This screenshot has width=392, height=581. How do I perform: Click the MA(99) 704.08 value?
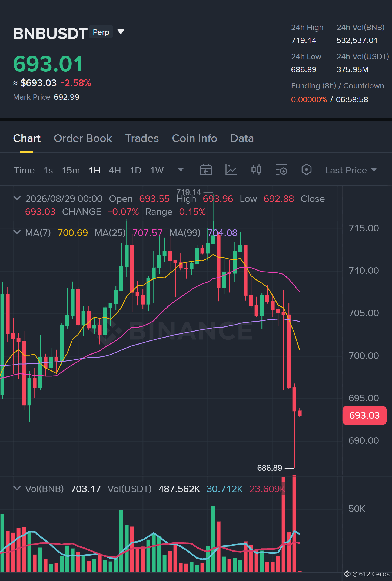click(x=222, y=233)
